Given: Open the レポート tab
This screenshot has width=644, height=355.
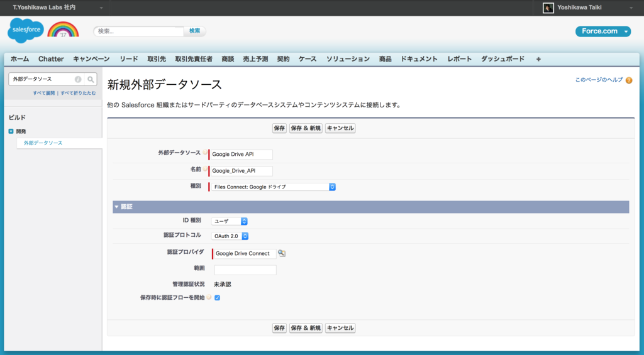Looking at the screenshot, I should [x=460, y=59].
